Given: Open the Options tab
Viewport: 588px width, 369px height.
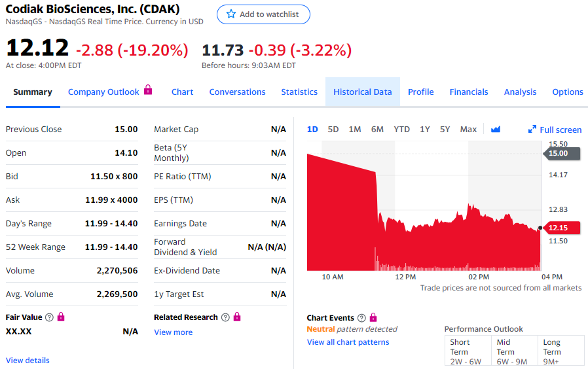Looking at the screenshot, I should coord(568,92).
